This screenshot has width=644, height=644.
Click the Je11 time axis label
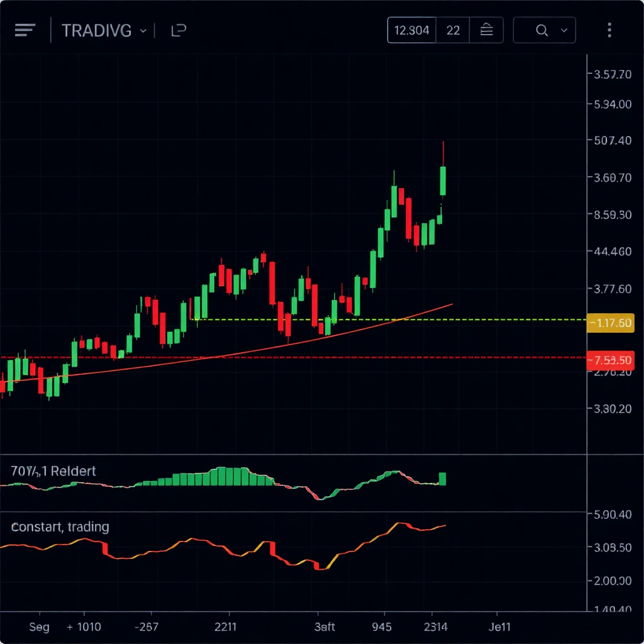[x=499, y=627]
